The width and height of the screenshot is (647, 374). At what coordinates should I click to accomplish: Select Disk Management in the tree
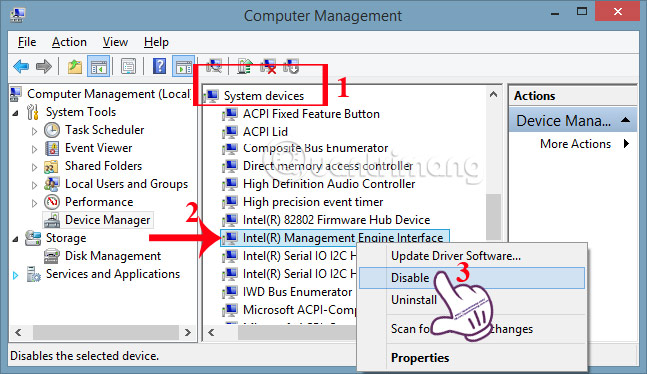[x=113, y=256]
